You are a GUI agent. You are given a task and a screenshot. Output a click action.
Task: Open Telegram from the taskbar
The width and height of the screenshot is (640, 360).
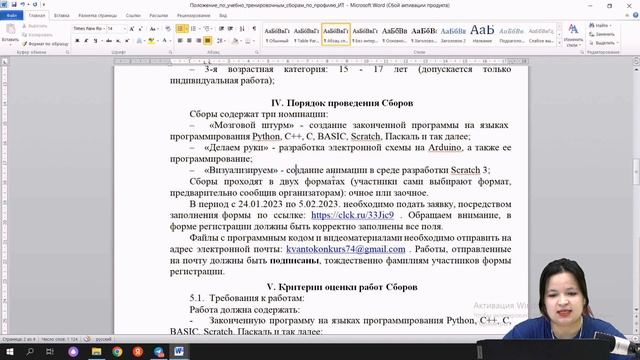(159, 351)
